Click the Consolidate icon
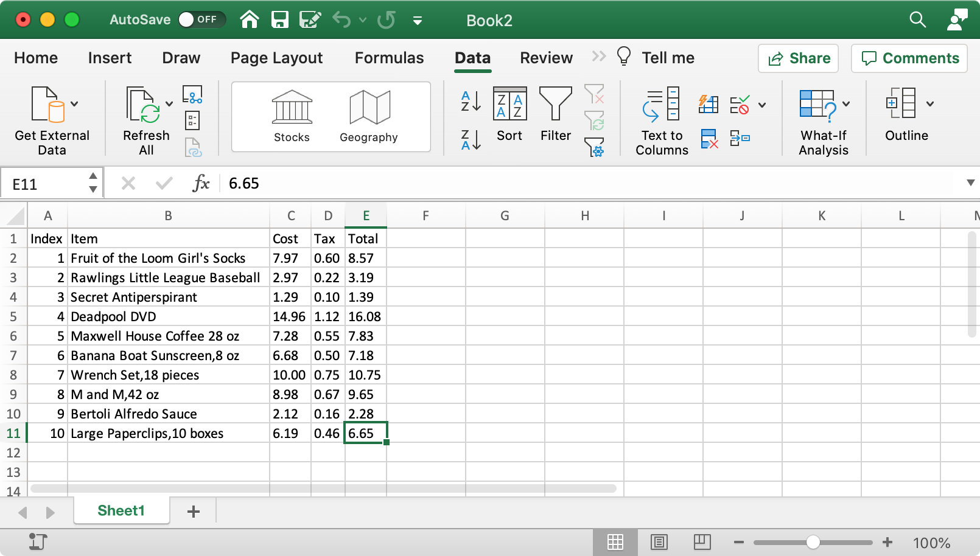Image resolution: width=980 pixels, height=556 pixels. click(x=740, y=139)
